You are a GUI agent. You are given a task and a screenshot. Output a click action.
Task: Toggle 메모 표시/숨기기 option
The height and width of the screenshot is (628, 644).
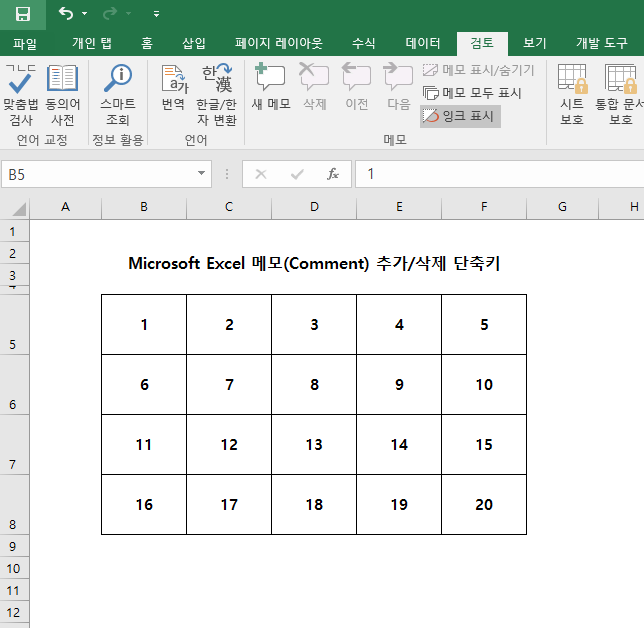coord(478,70)
